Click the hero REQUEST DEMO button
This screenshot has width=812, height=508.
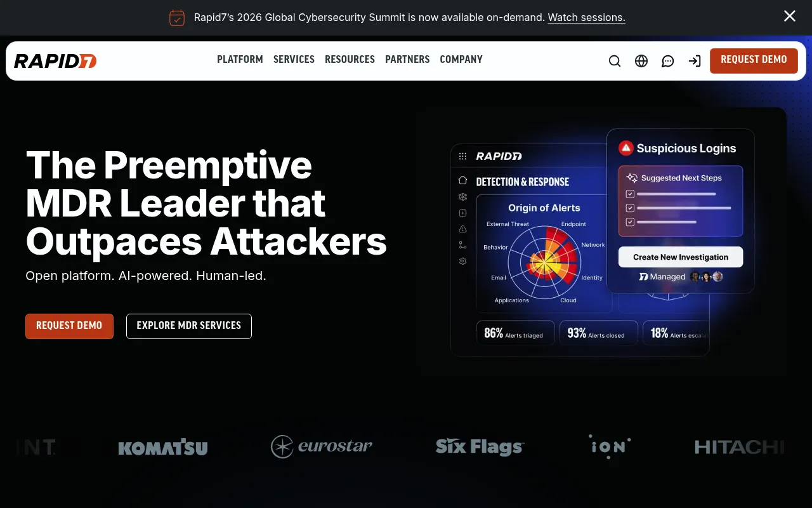69,326
